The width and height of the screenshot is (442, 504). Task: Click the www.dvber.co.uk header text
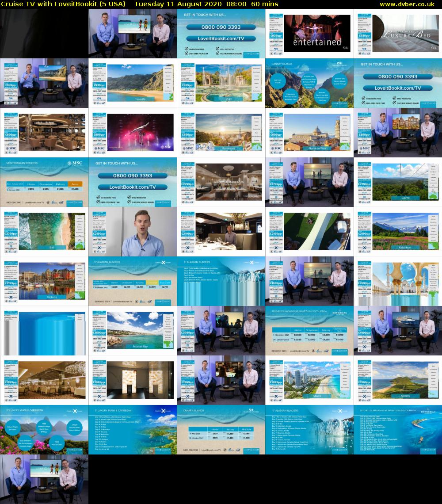point(407,4)
